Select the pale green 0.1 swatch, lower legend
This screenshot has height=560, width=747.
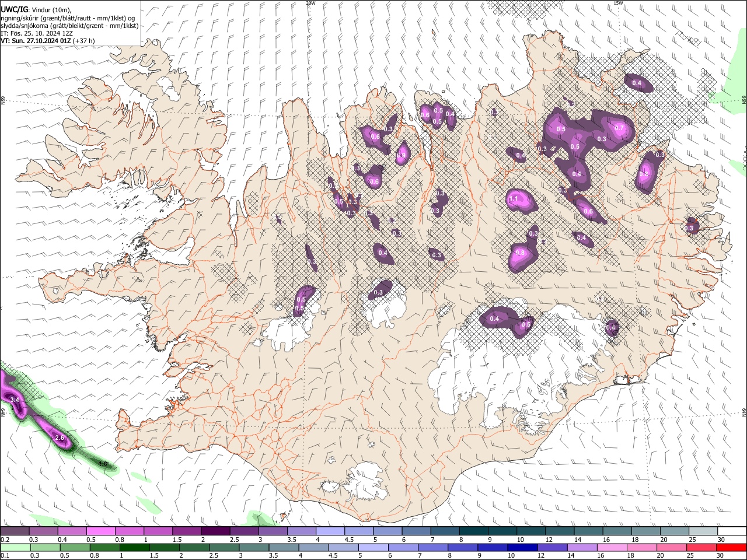coord(15,547)
